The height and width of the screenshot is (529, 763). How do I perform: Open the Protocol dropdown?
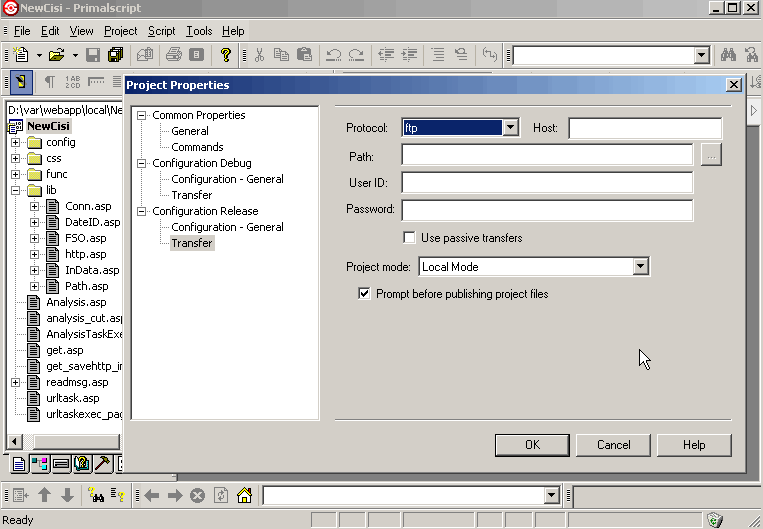(x=510, y=128)
